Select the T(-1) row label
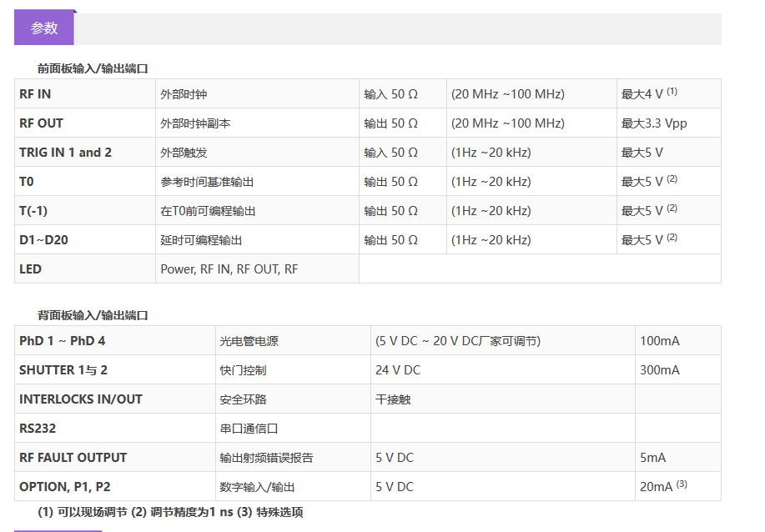The height and width of the screenshot is (532, 765). tap(33, 211)
